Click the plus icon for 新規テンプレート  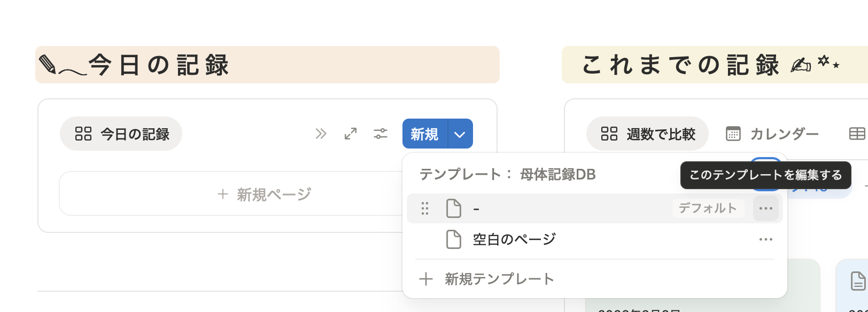(x=426, y=279)
